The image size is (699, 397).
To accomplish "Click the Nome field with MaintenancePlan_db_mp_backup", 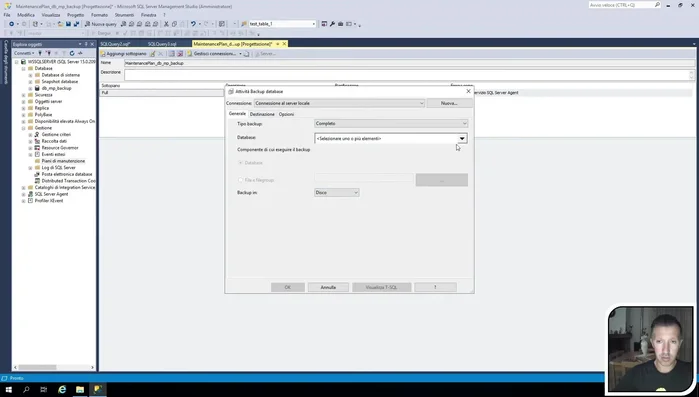I will [409, 63].
